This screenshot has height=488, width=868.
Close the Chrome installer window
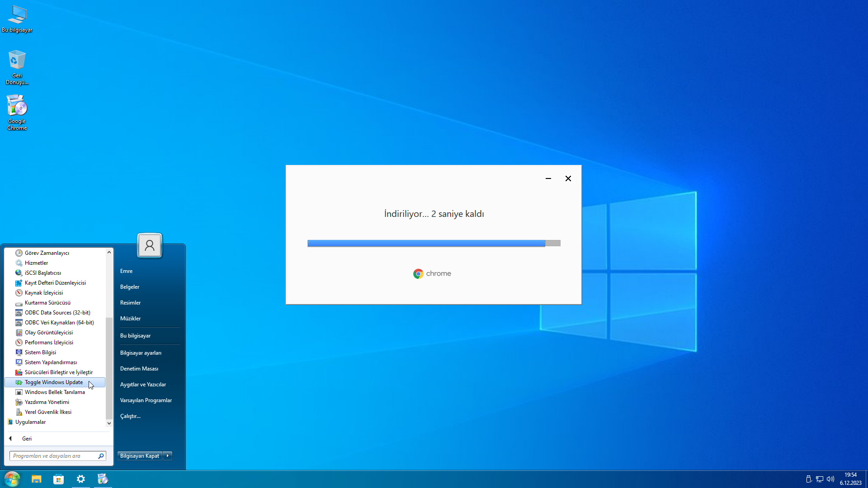(568, 178)
